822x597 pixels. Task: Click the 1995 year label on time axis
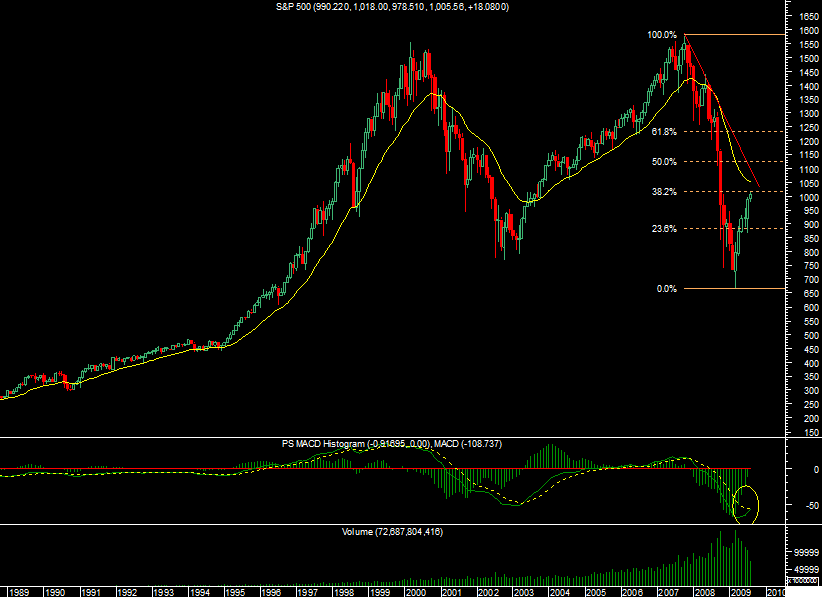(x=235, y=592)
